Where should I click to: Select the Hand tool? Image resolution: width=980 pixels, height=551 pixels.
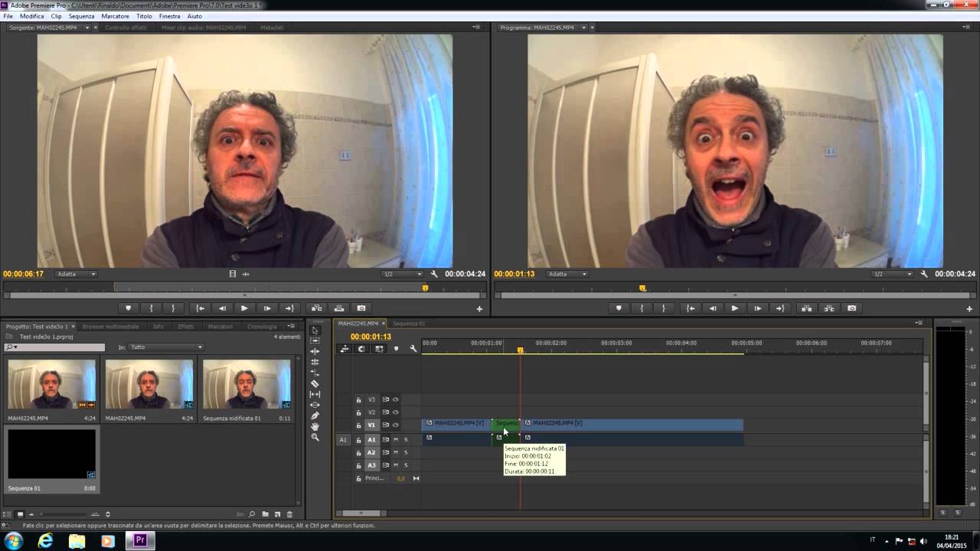coord(315,426)
